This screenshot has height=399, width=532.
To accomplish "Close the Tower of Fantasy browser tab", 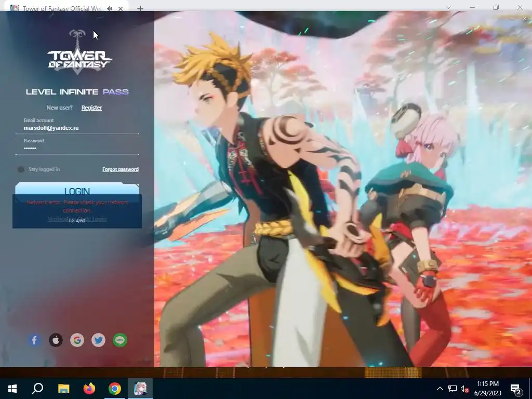I will [x=121, y=8].
